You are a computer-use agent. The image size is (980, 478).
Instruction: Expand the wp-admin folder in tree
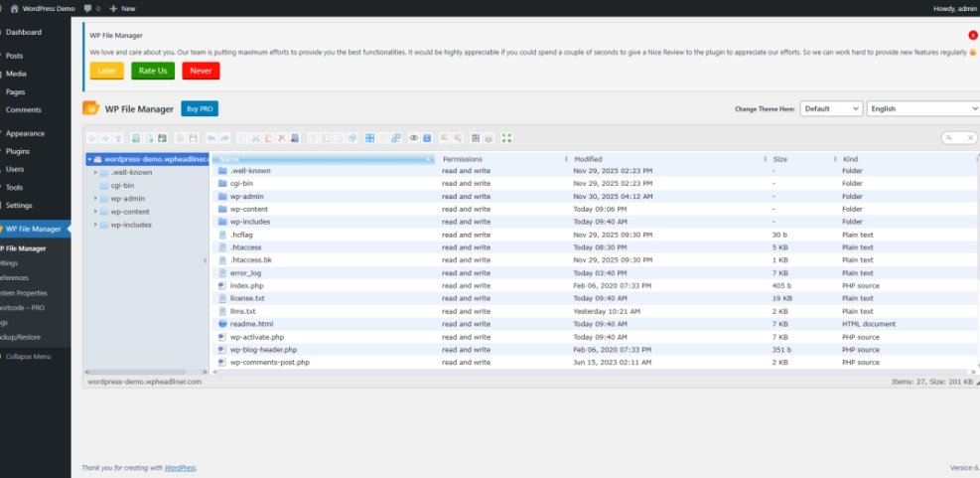point(95,199)
